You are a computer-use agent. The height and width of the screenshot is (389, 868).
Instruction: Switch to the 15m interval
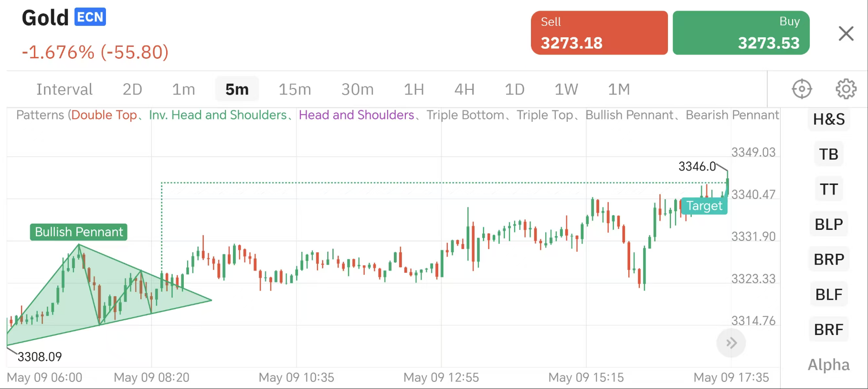[295, 89]
